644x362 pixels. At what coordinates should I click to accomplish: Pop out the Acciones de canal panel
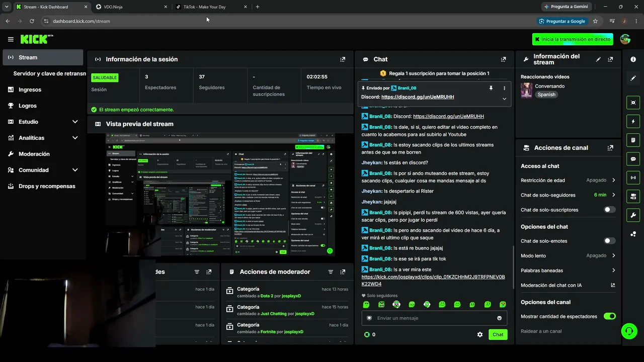coord(610,148)
